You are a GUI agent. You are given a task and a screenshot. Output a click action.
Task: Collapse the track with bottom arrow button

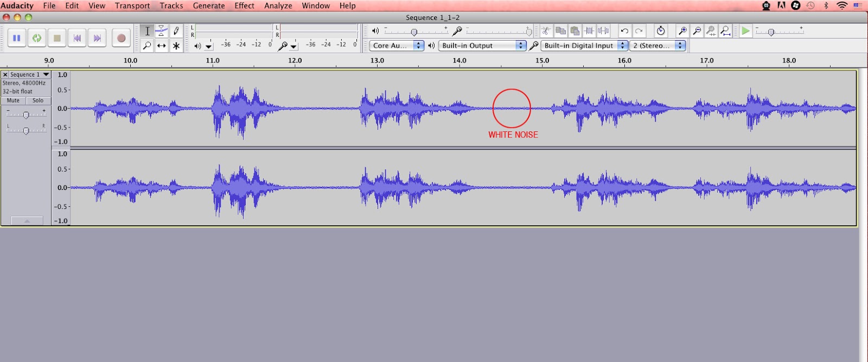tap(27, 220)
